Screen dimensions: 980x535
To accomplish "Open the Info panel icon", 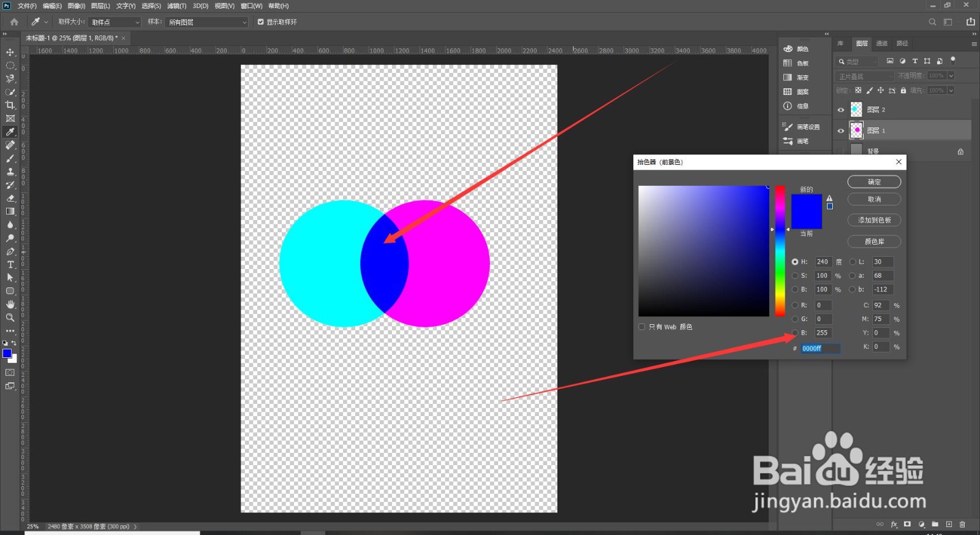I will point(788,106).
